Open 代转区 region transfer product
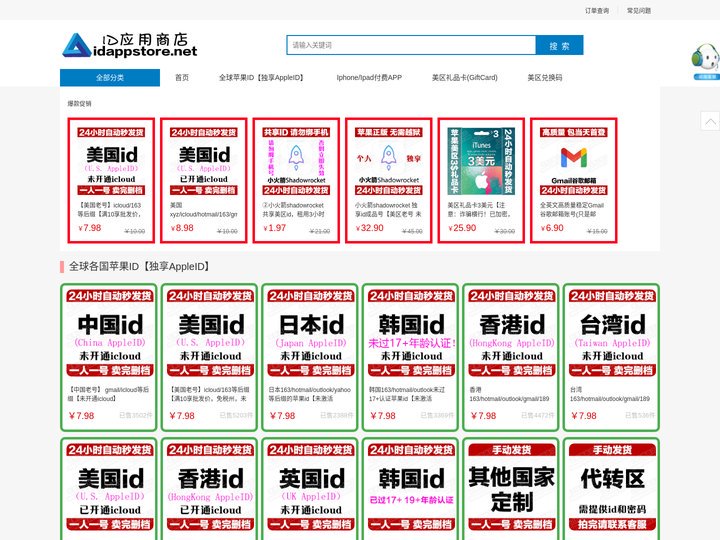The height and width of the screenshot is (540, 720). 612,489
